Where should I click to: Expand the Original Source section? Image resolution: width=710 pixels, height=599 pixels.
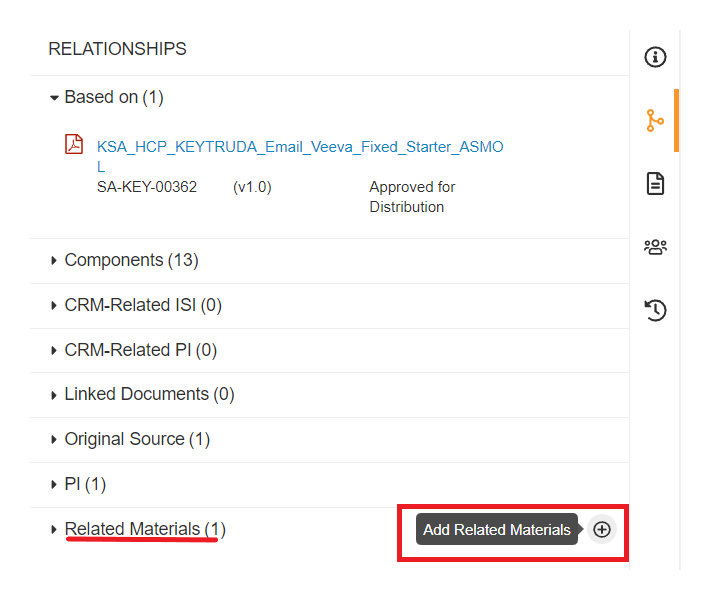(x=54, y=440)
